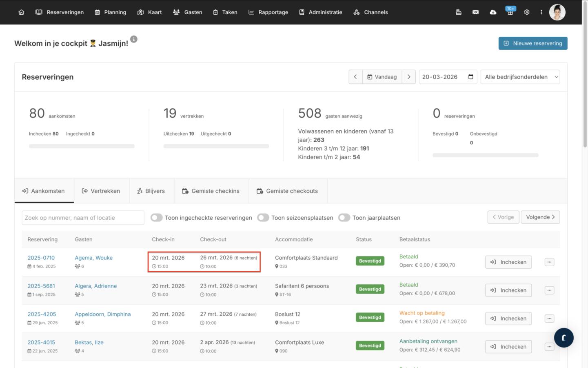Expand Alle bedrijfsonderdelen dropdown
This screenshot has height=368, width=588.
point(520,77)
